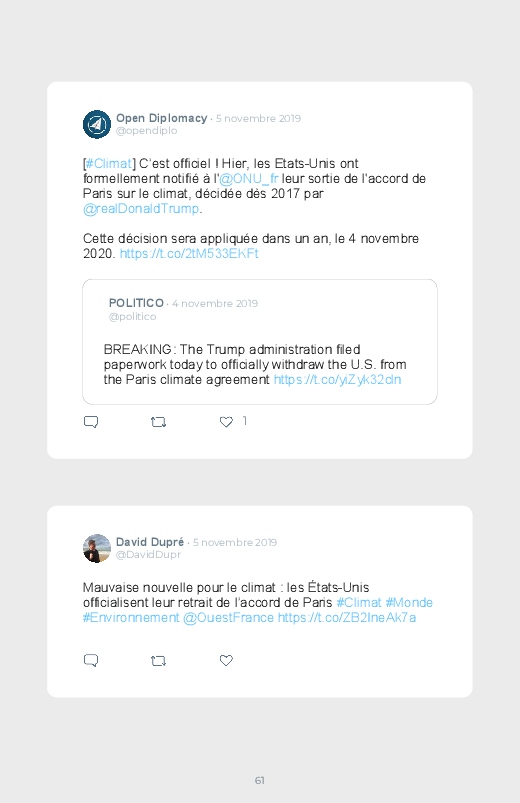Image resolution: width=520 pixels, height=803 pixels.
Task: Like the Open Diplomacy tweet
Action: click(x=226, y=421)
